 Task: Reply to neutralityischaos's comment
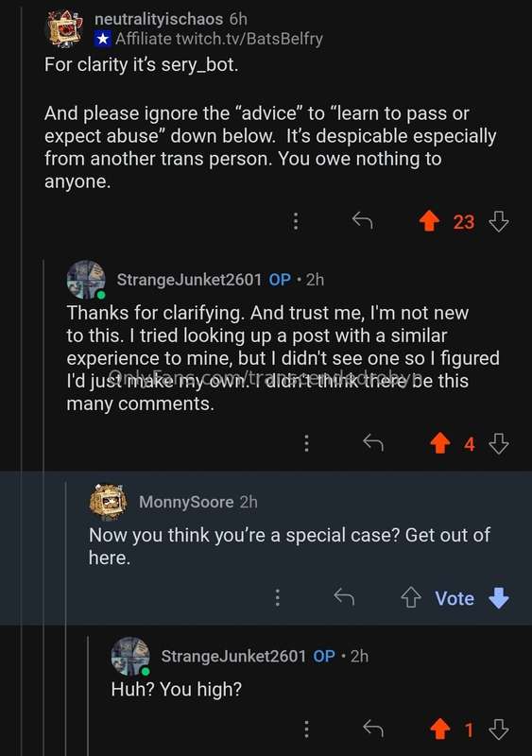[x=362, y=221]
